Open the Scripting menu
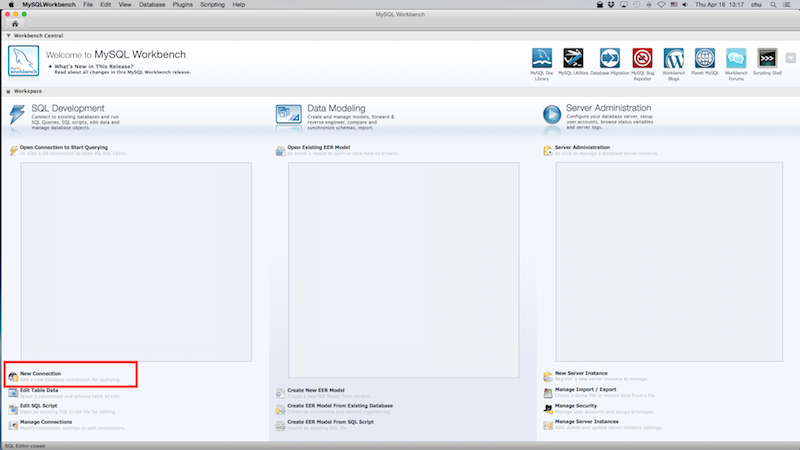The width and height of the screenshot is (800, 450). tap(212, 5)
